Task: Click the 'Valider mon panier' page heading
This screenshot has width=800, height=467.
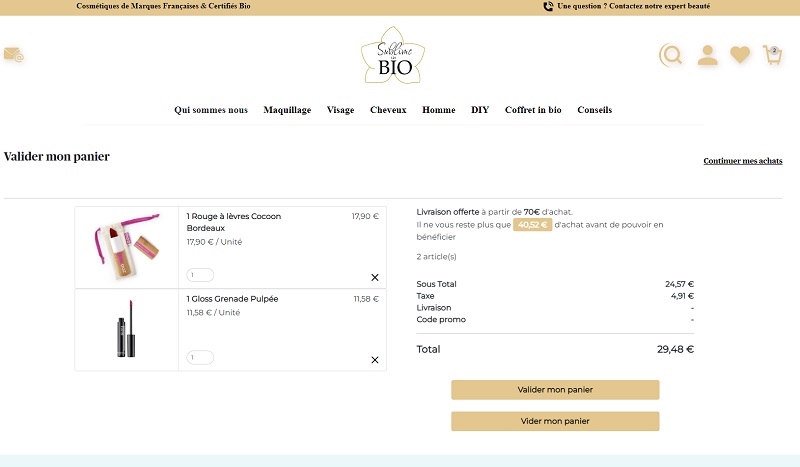Action: 57,156
